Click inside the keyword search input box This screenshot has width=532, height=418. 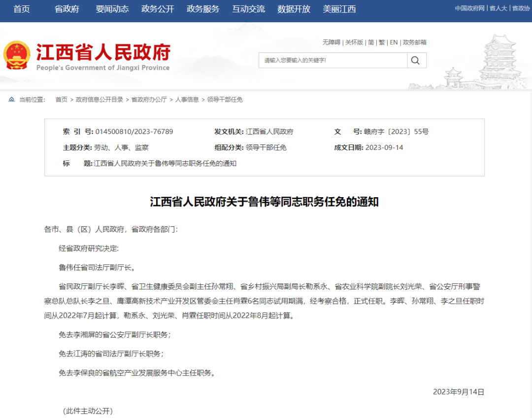(x=330, y=60)
